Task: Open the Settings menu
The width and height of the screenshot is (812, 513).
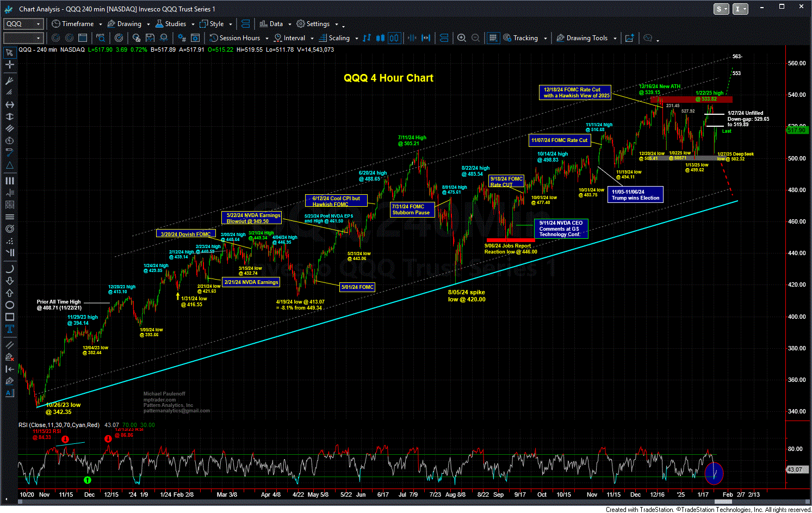Action: (313, 24)
